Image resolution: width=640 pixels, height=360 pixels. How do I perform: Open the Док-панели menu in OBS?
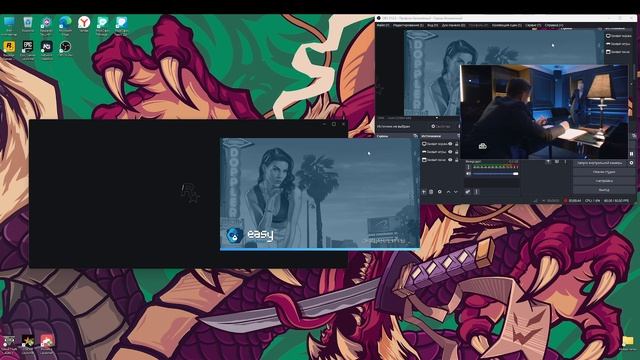coord(453,25)
